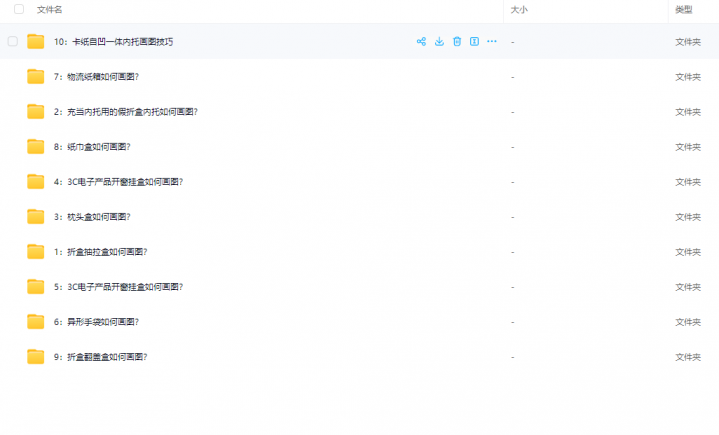Open the folder 1：折盒抽拉盒如何画图？
The image size is (719, 435).
[101, 252]
